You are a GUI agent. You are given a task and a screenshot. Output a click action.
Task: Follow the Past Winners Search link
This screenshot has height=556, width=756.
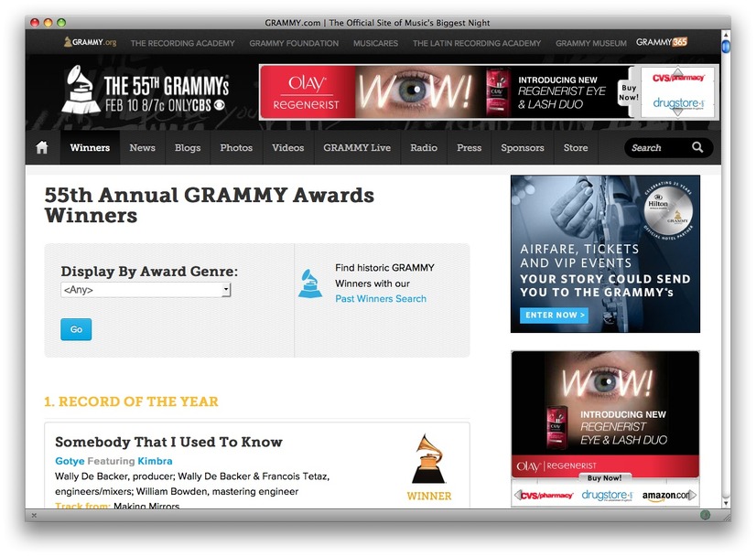[381, 299]
